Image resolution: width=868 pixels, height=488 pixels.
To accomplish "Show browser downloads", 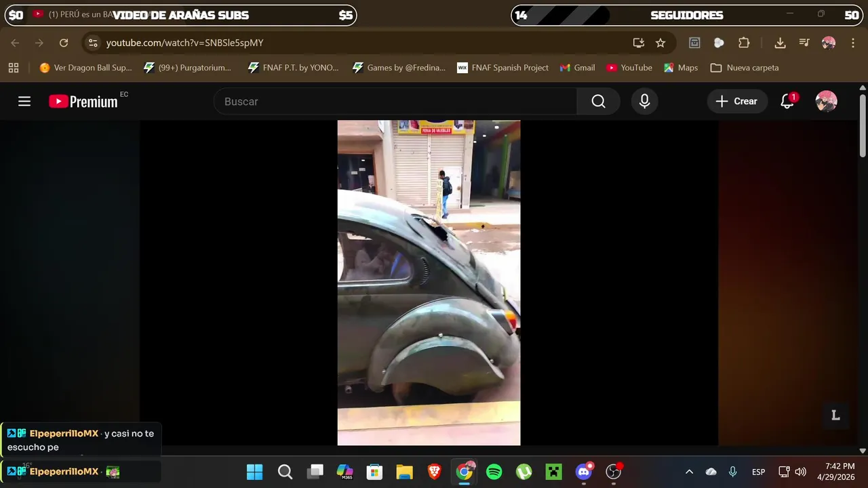I will [780, 43].
